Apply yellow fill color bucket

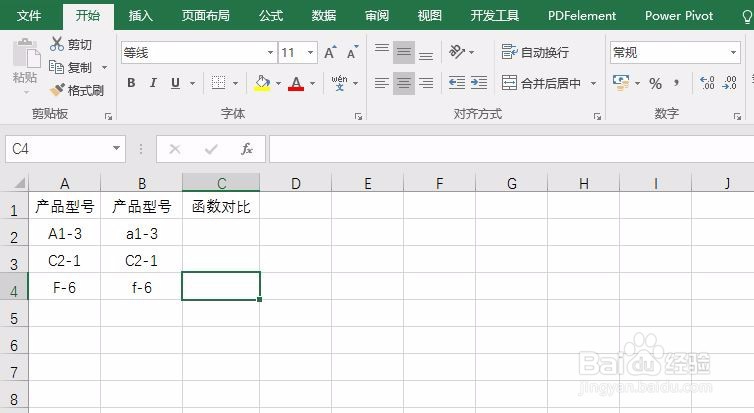click(262, 83)
